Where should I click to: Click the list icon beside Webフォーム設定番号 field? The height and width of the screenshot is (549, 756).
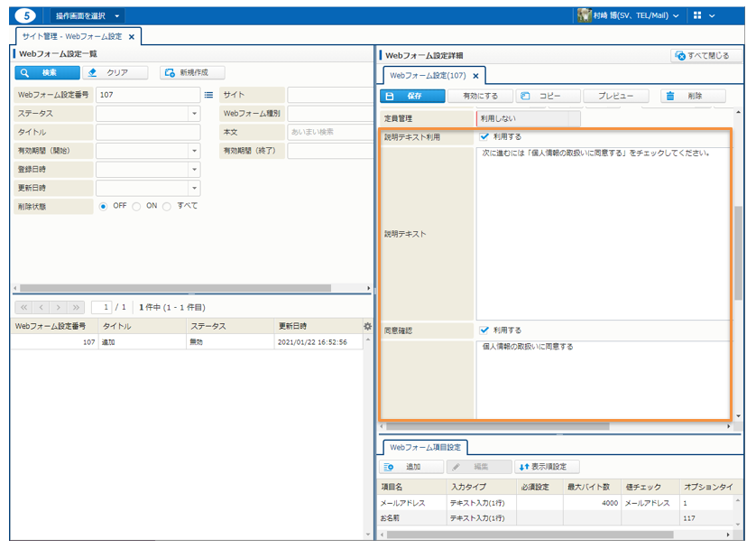pyautogui.click(x=208, y=95)
